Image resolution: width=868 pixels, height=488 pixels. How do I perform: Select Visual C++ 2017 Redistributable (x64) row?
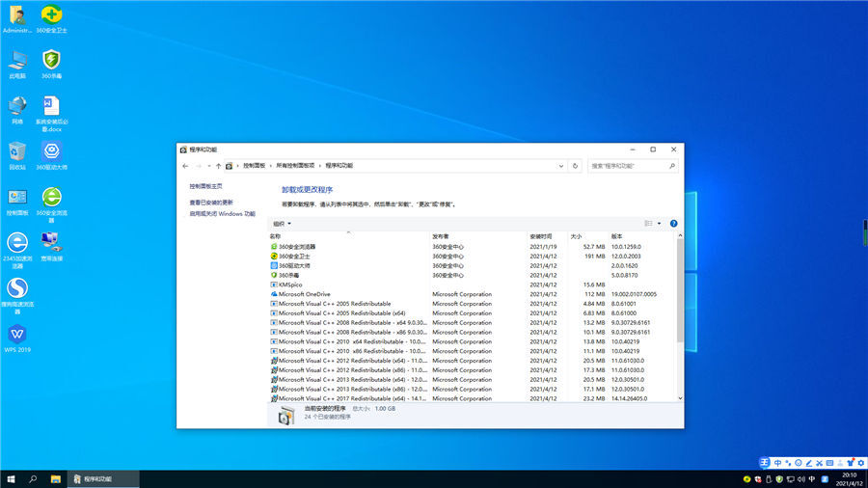coord(472,398)
